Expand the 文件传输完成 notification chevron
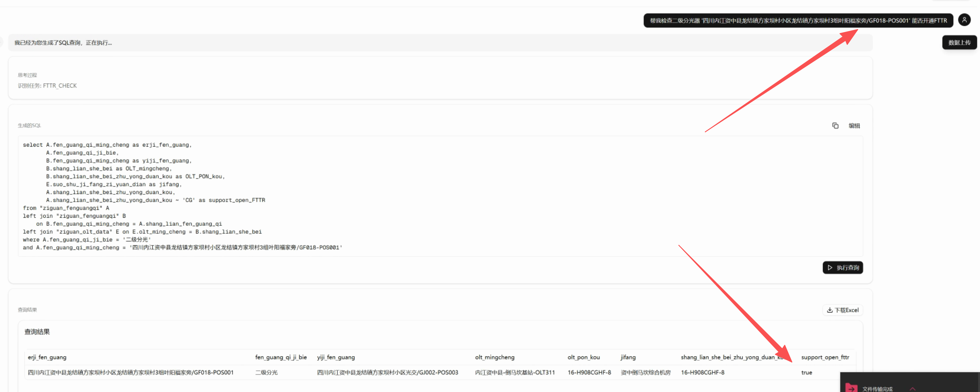The image size is (980, 392). coord(912,388)
